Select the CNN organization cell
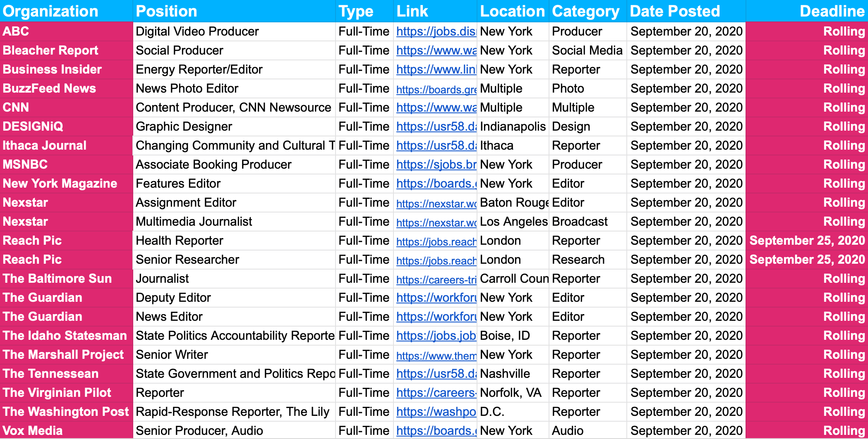Image resolution: width=868 pixels, height=439 pixels. 66,107
